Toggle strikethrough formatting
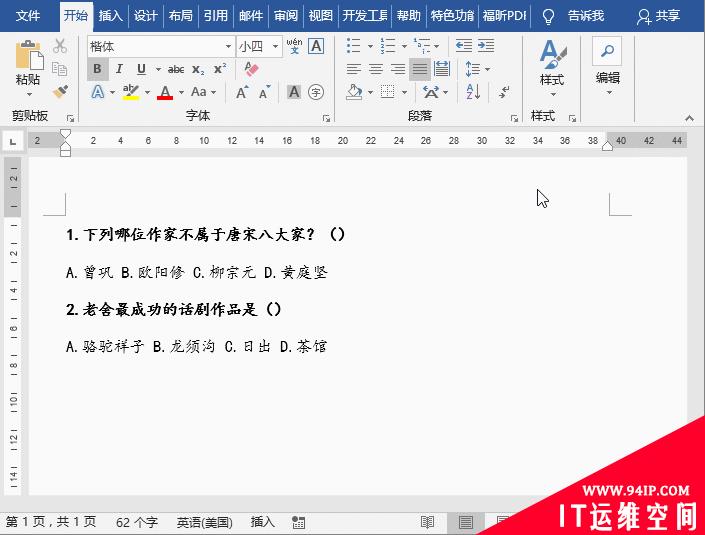 176,69
